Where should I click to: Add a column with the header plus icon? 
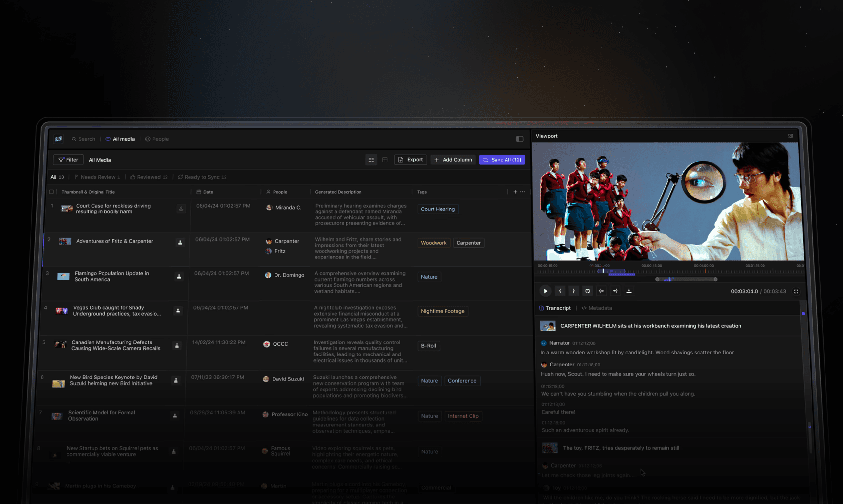point(515,192)
